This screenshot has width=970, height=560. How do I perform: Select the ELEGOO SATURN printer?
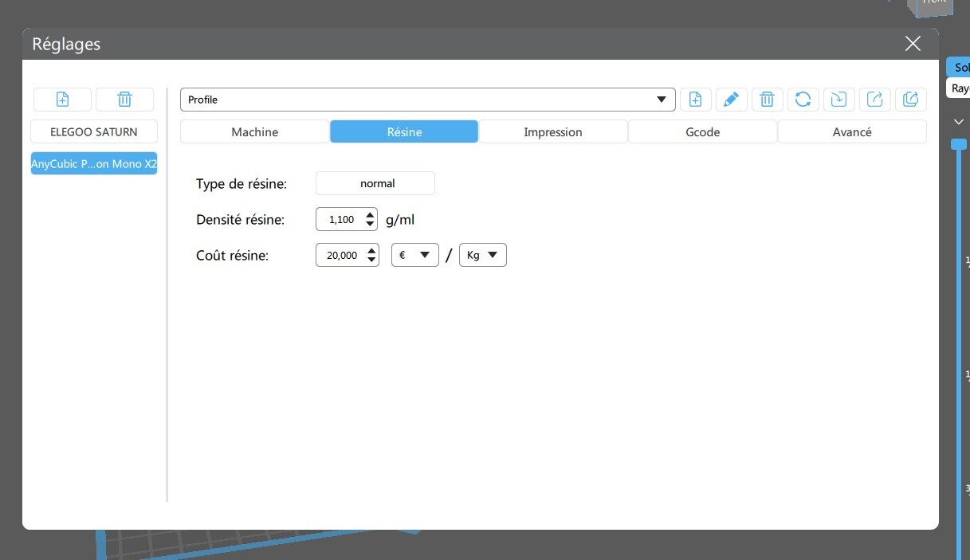point(94,131)
